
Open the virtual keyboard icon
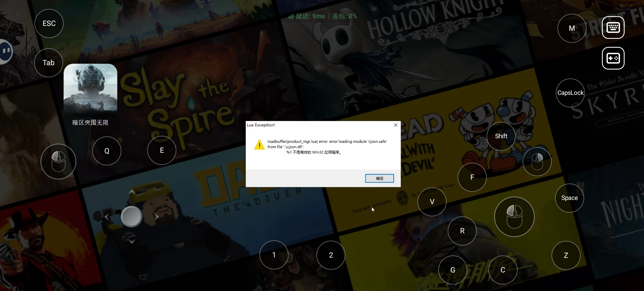tap(613, 27)
